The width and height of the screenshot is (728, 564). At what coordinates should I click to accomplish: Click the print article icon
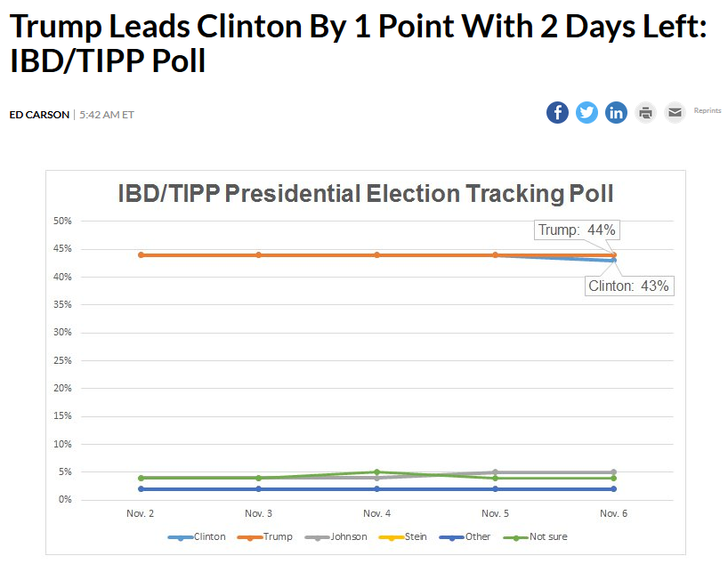[x=645, y=113]
